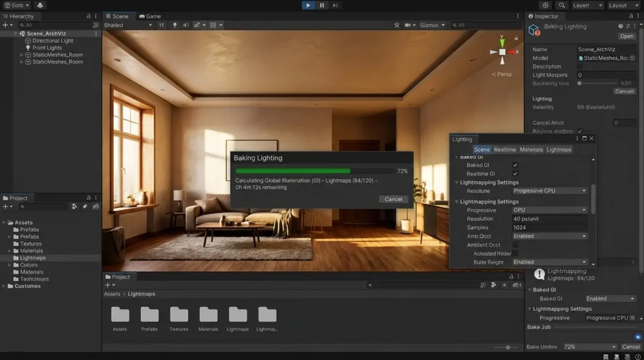The width and height of the screenshot is (644, 360).
Task: Toggle 2D view mode in Scene
Action: (162, 25)
